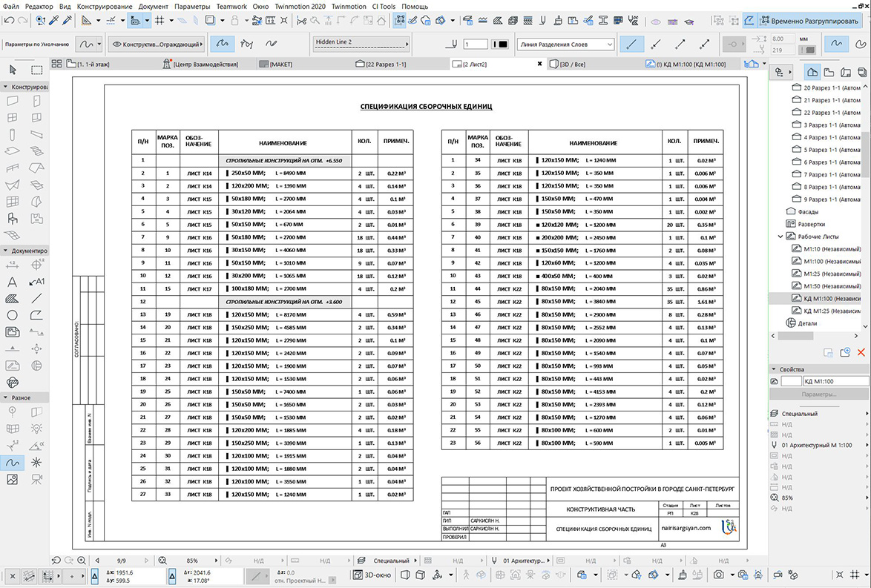871x588 pixels.
Task: Open Параметры по Умолчанию settings
Action: tap(36, 44)
